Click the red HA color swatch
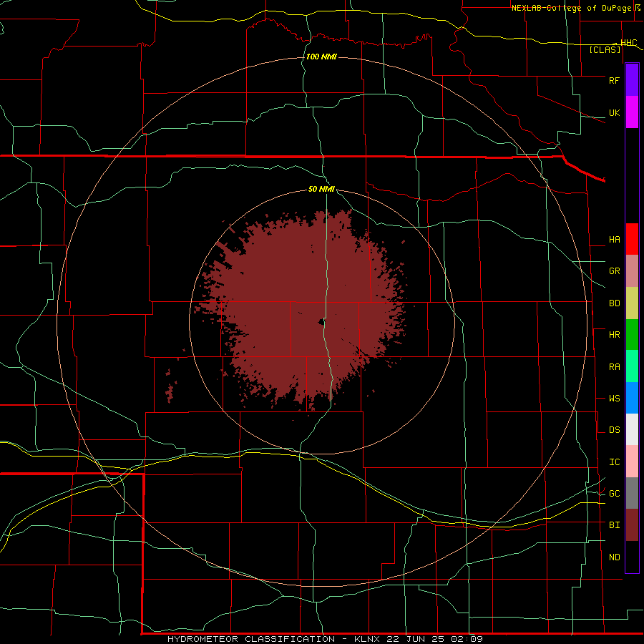Image resolution: width=644 pixels, height=644 pixels. [x=632, y=239]
